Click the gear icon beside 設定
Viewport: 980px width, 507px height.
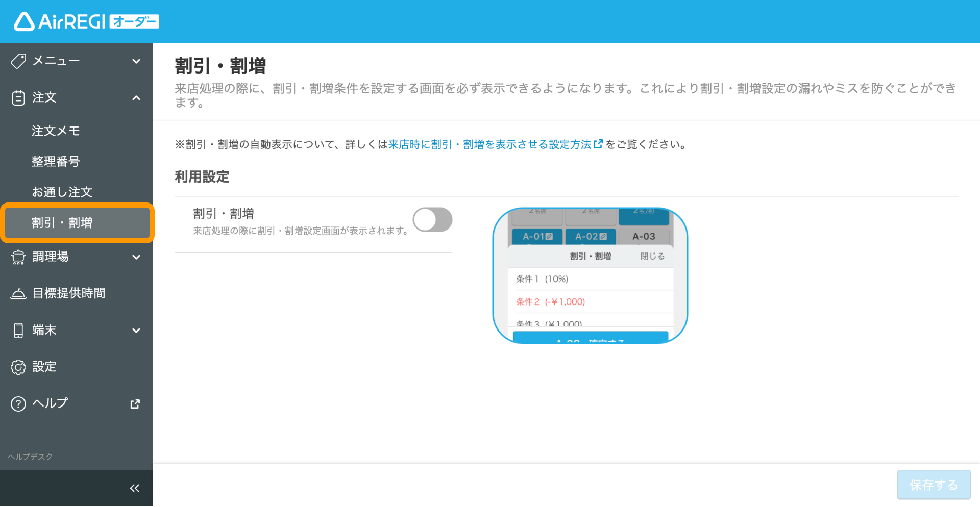18,367
